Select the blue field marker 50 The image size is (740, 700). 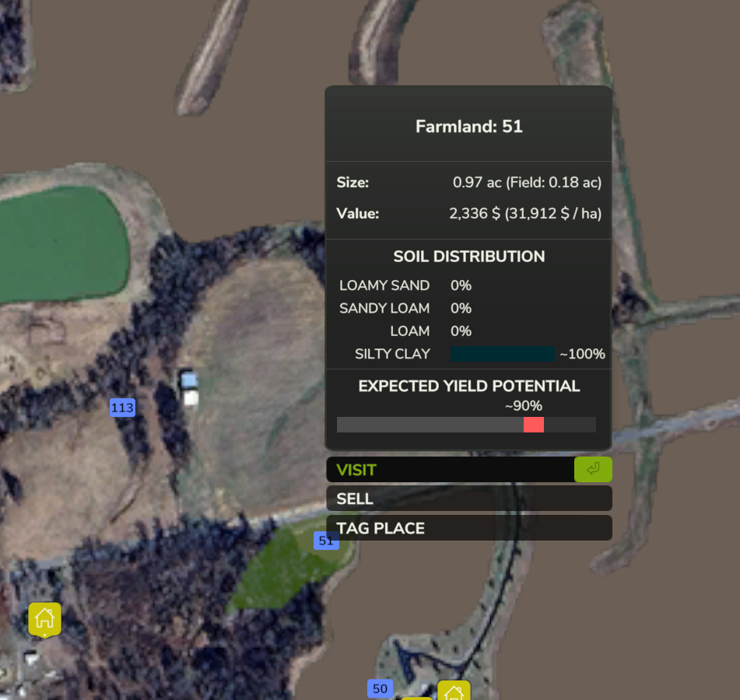pyautogui.click(x=380, y=688)
